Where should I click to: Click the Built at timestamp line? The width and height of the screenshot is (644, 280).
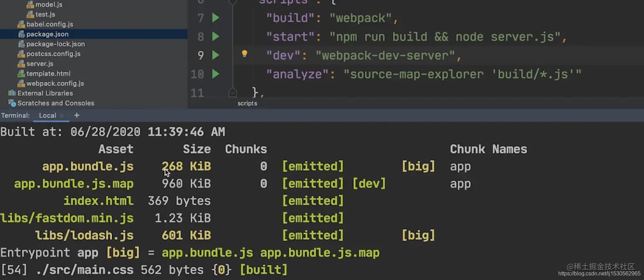coord(112,132)
